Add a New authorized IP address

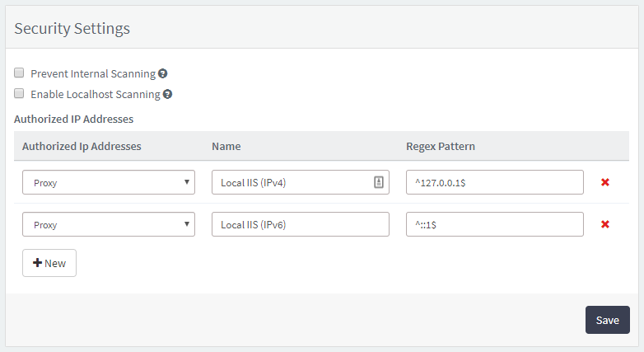[x=49, y=263]
